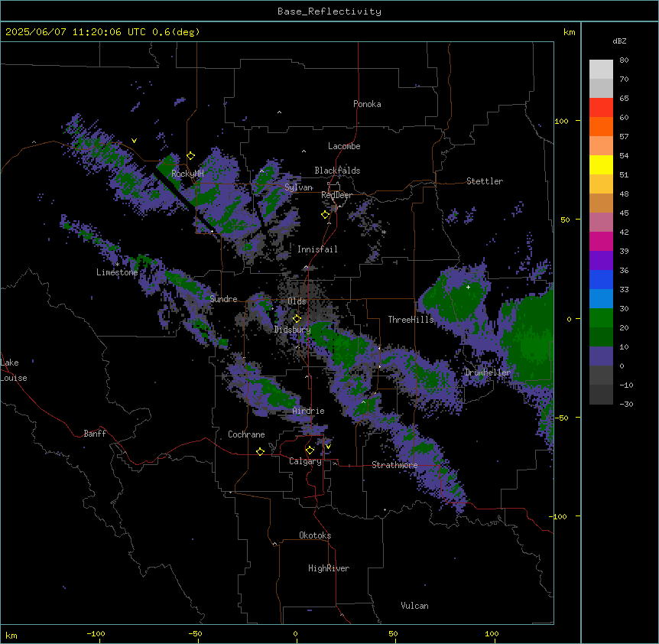This screenshot has height=644, width=659.
Task: Click the Cochrane town label
Action: point(246,434)
